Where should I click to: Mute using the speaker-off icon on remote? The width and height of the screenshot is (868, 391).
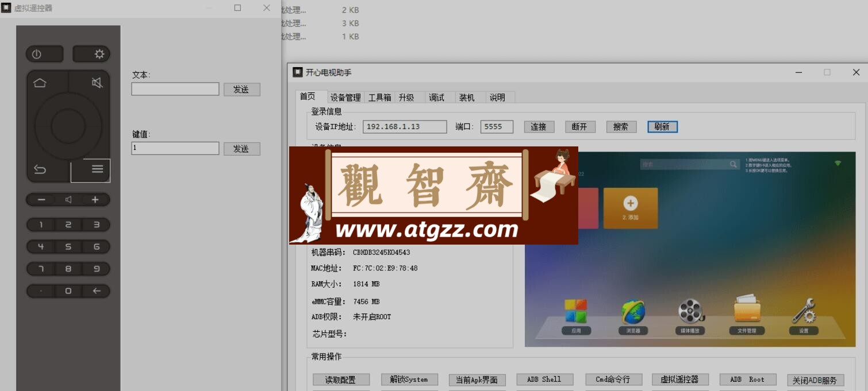97,83
